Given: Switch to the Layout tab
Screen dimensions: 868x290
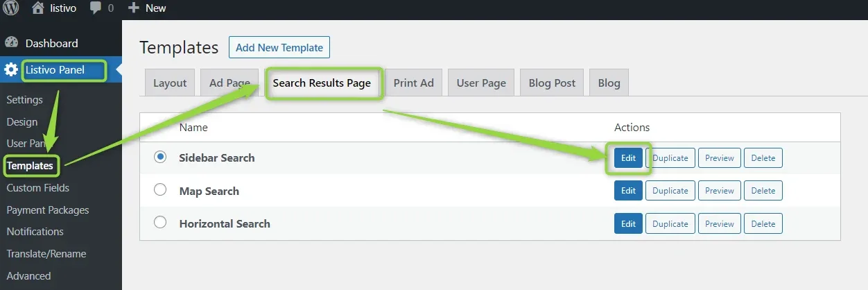Looking at the screenshot, I should click(x=170, y=83).
